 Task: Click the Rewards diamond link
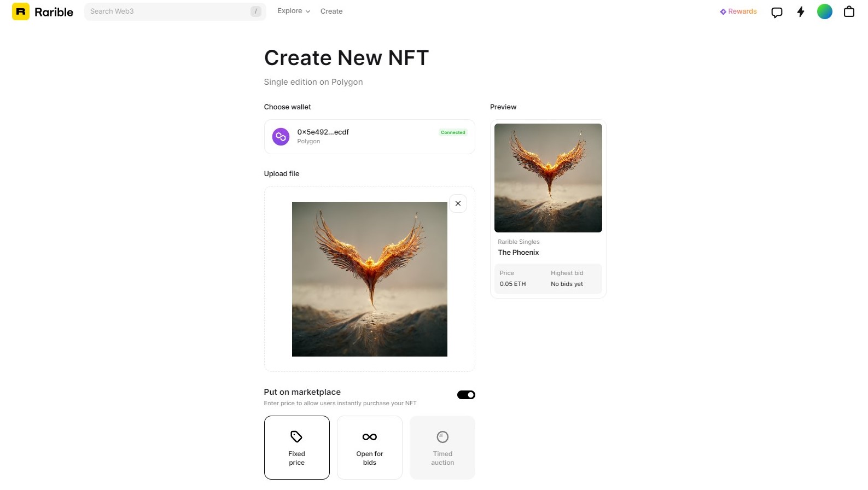pos(738,11)
